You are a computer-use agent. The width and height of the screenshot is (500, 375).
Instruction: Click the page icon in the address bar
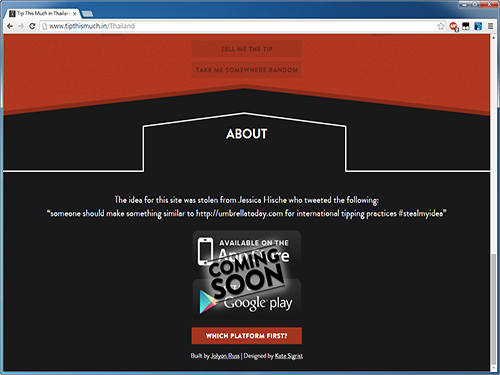pos(44,26)
